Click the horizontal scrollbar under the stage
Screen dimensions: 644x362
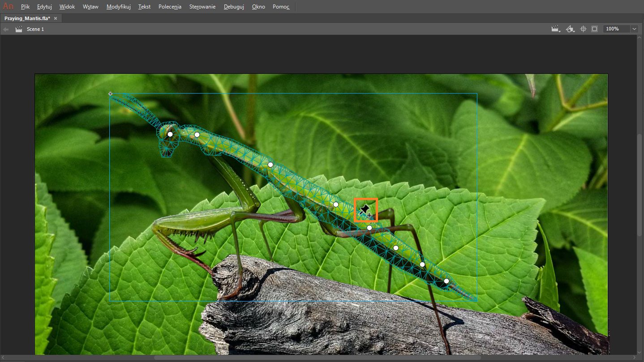[317, 358]
